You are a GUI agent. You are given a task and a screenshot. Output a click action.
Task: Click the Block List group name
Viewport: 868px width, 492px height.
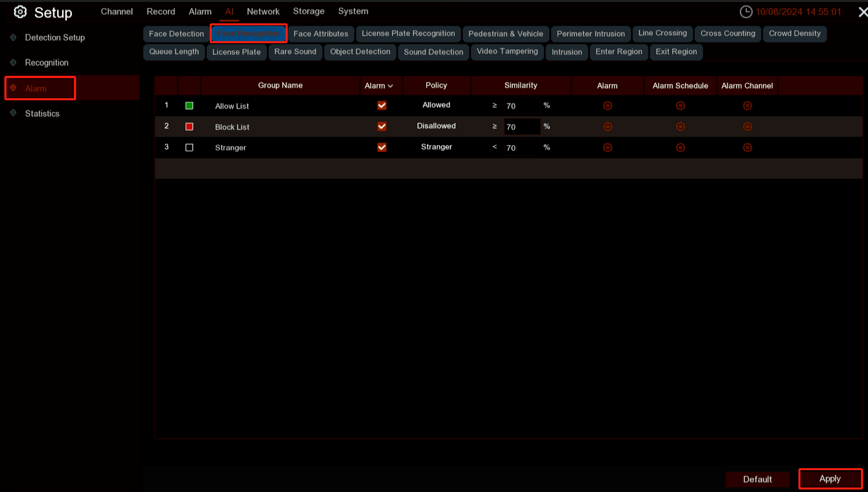[232, 127]
